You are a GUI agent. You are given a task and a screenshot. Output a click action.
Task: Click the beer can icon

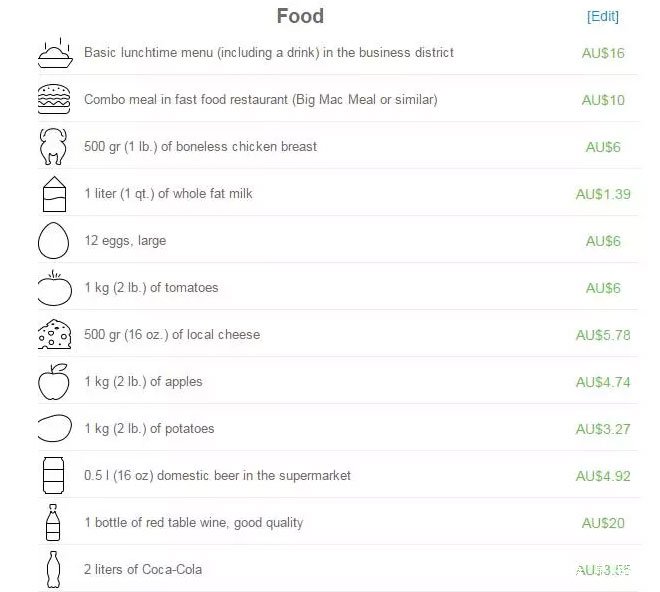coord(53,475)
